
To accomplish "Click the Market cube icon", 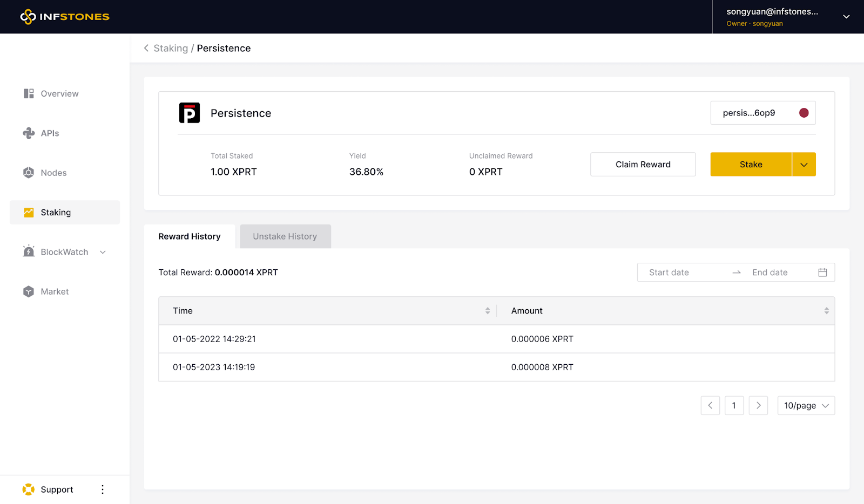I will click(x=29, y=291).
